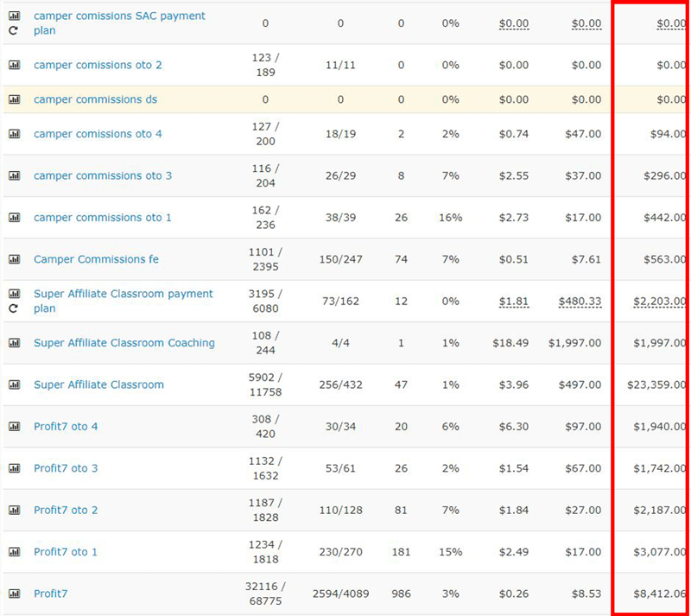Screen dimensions: 691x616
Task: Select the $6.30 value cell
Action: [514, 427]
